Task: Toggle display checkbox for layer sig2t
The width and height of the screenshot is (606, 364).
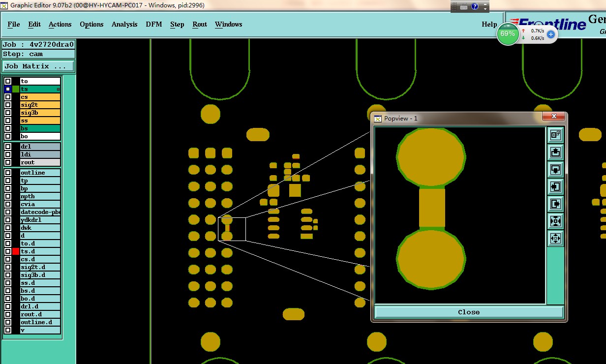Action: pos(8,105)
